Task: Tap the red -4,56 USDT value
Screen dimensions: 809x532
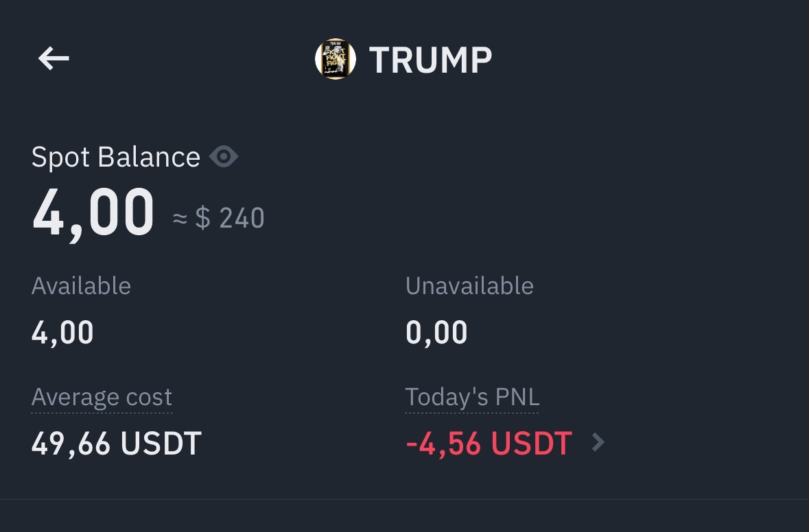Action: coord(489,444)
